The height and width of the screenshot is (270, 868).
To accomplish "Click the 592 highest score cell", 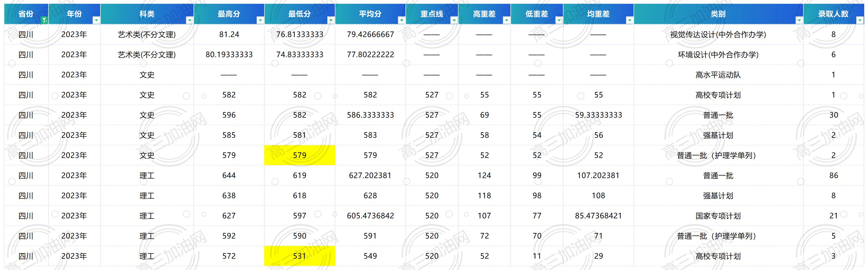I will 229,236.
